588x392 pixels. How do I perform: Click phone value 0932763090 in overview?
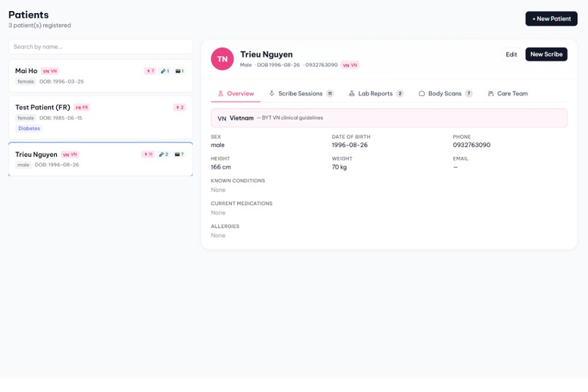pyautogui.click(x=471, y=145)
